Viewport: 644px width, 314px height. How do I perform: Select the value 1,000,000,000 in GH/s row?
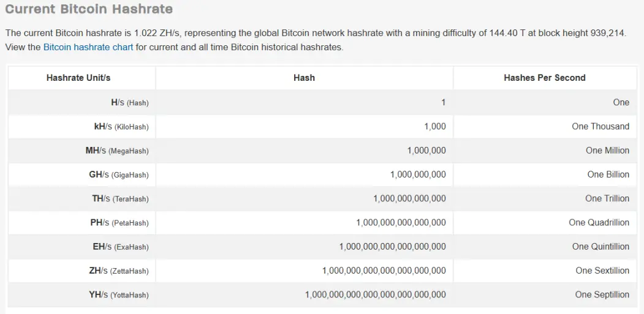[x=418, y=174]
